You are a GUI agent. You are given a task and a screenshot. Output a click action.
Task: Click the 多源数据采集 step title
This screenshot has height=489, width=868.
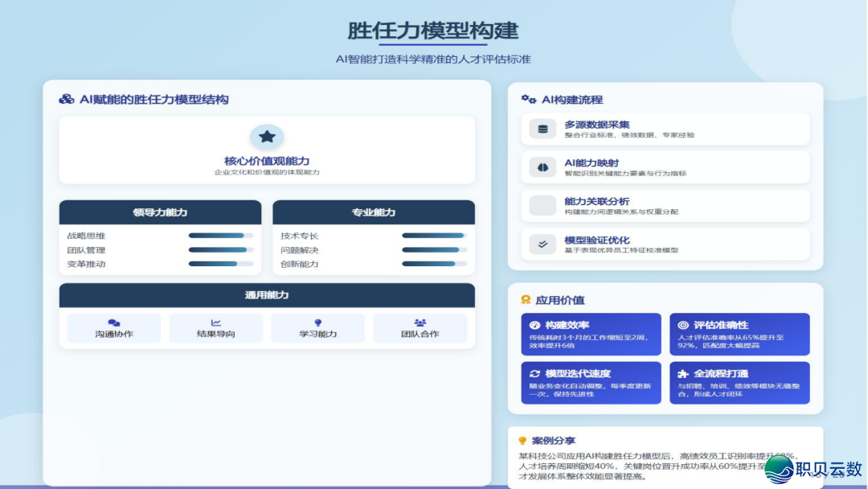tap(596, 125)
